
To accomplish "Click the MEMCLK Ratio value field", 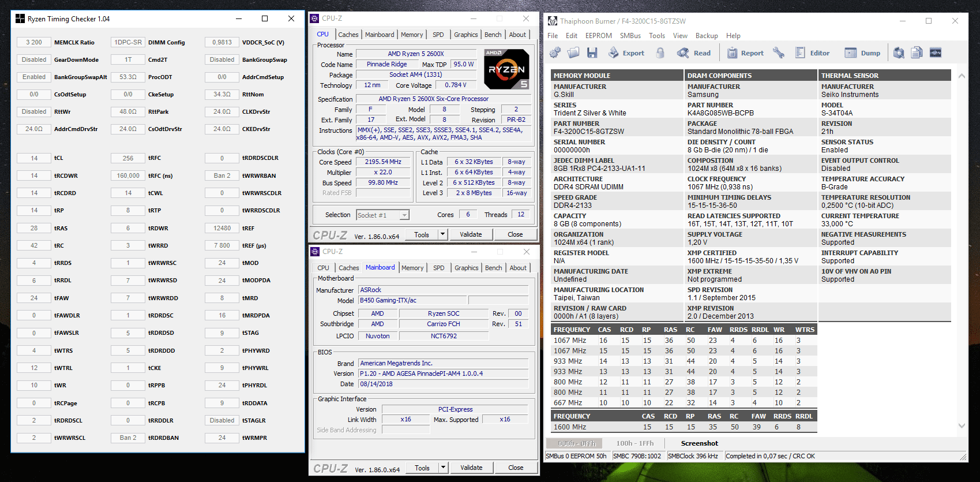I will point(34,42).
